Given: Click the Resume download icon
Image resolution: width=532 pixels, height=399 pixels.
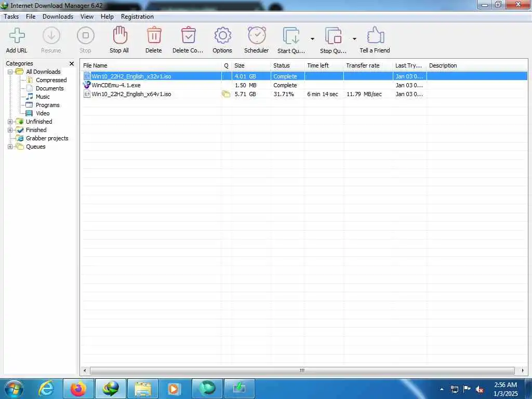Looking at the screenshot, I should point(51,36).
